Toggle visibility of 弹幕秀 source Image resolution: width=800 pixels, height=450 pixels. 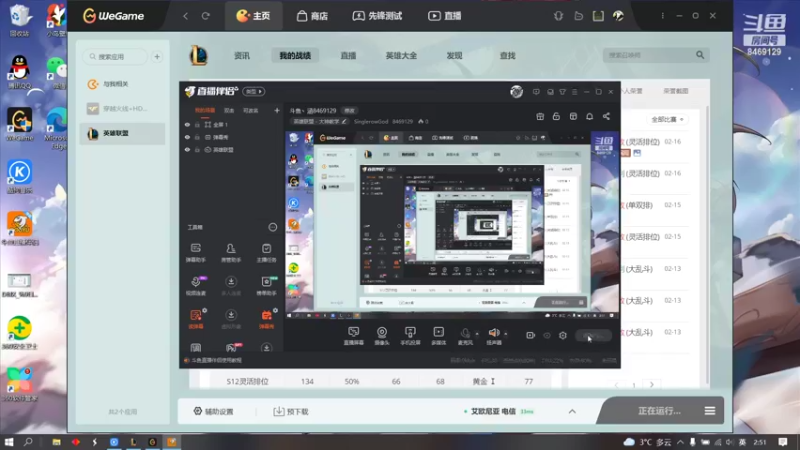187,137
